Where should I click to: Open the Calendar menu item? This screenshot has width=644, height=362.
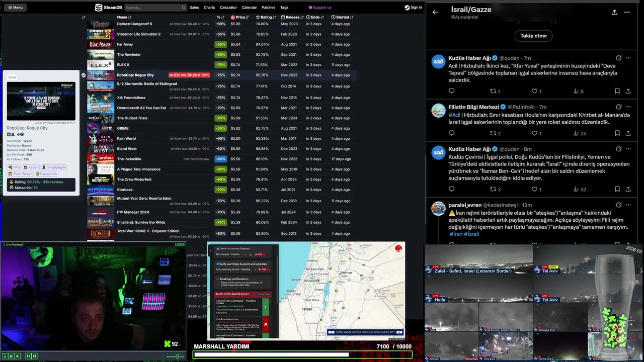pos(249,8)
